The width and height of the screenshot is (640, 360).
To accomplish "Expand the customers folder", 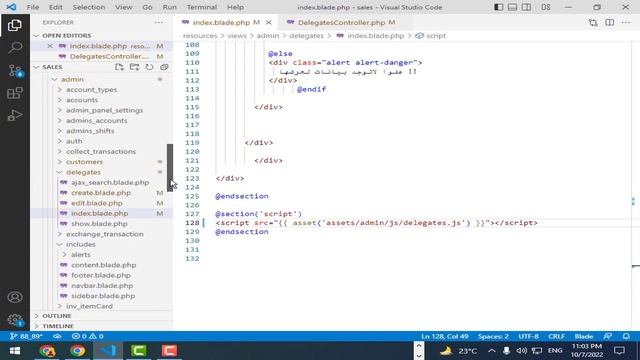I will click(x=84, y=162).
